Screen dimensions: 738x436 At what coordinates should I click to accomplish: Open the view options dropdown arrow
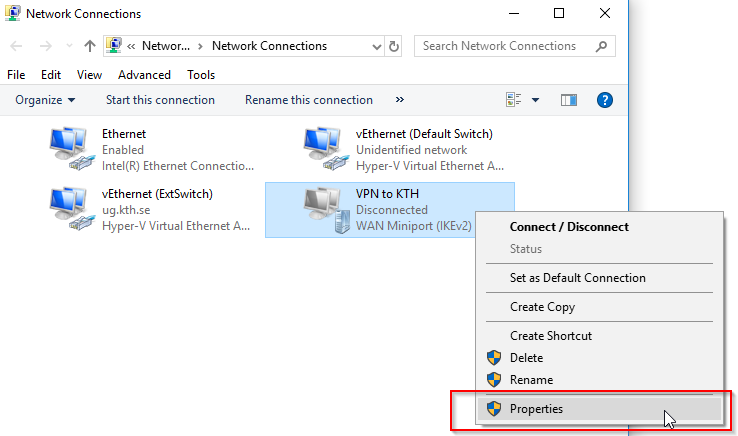coord(535,100)
